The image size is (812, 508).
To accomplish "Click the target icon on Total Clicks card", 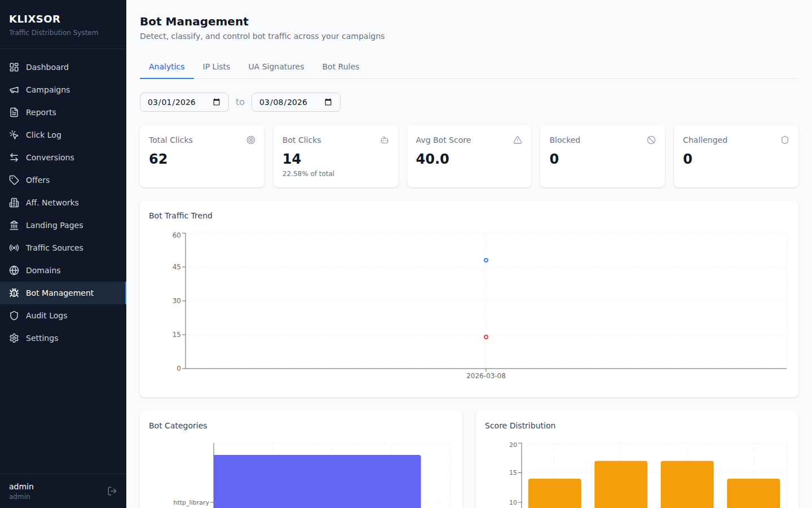I will 251,139.
